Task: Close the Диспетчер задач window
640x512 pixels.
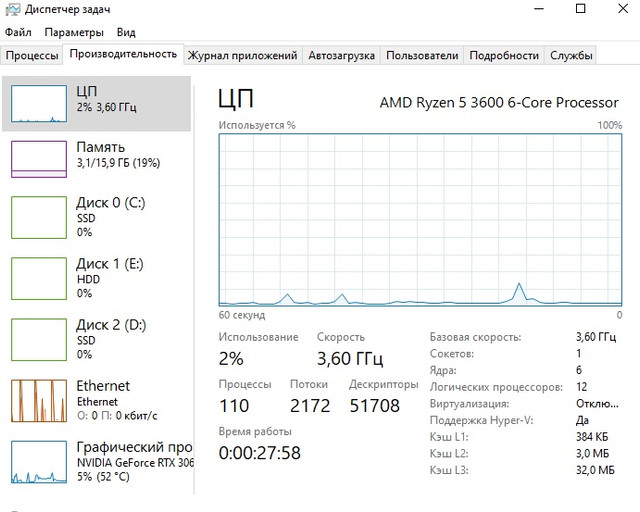Action: tap(623, 9)
